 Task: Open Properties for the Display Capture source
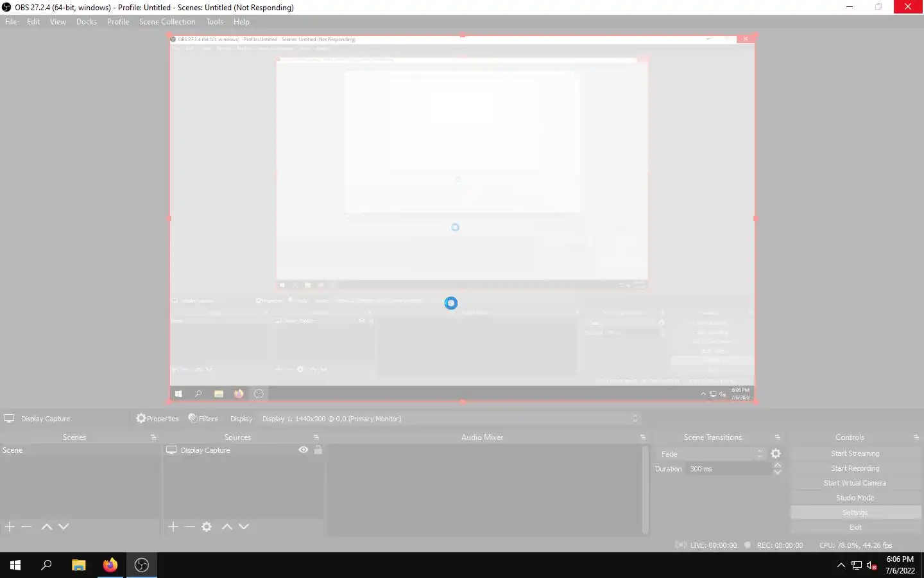[157, 419]
